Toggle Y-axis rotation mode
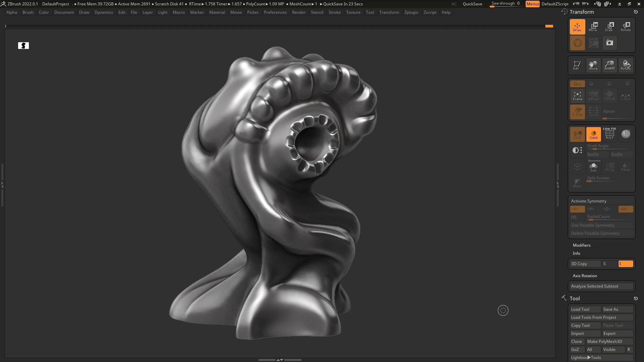This screenshot has width=644, height=362. coord(609,84)
